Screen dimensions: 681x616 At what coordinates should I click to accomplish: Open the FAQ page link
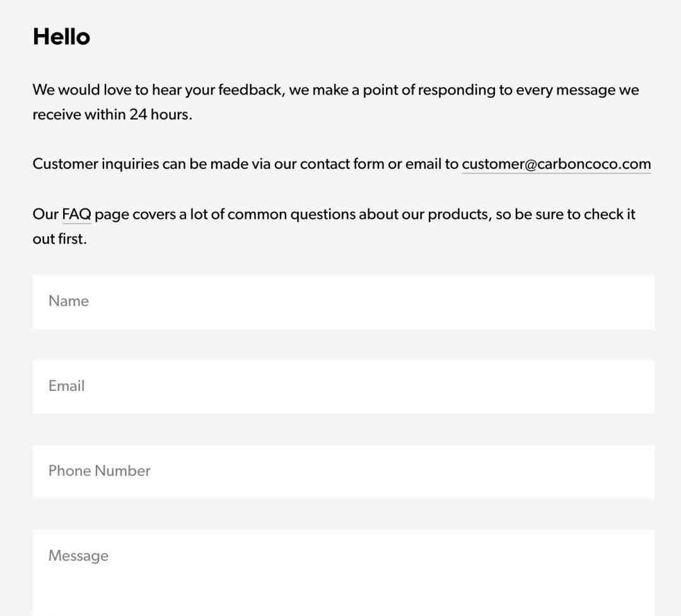76,214
